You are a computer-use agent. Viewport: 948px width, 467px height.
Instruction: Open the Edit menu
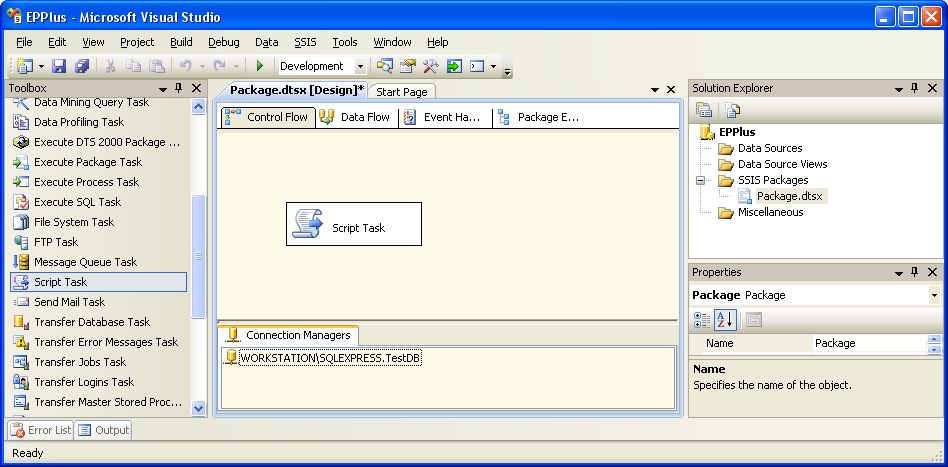57,42
